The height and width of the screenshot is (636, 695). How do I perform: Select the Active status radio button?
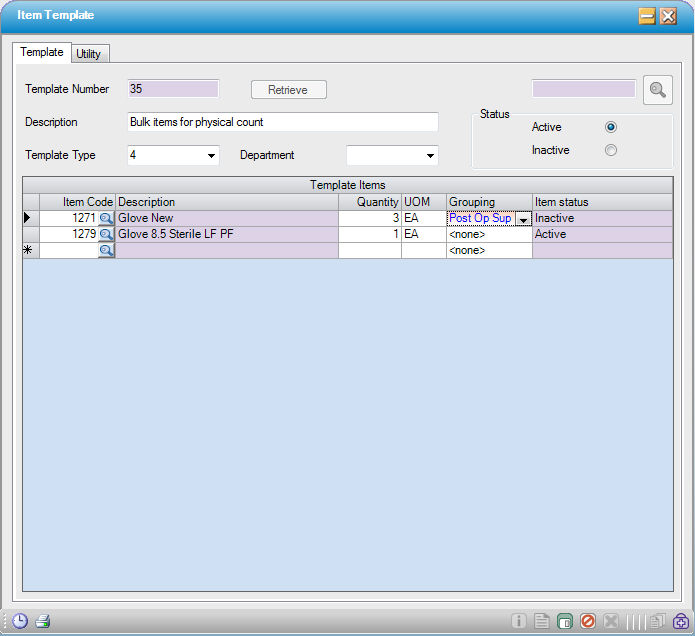pyautogui.click(x=611, y=127)
